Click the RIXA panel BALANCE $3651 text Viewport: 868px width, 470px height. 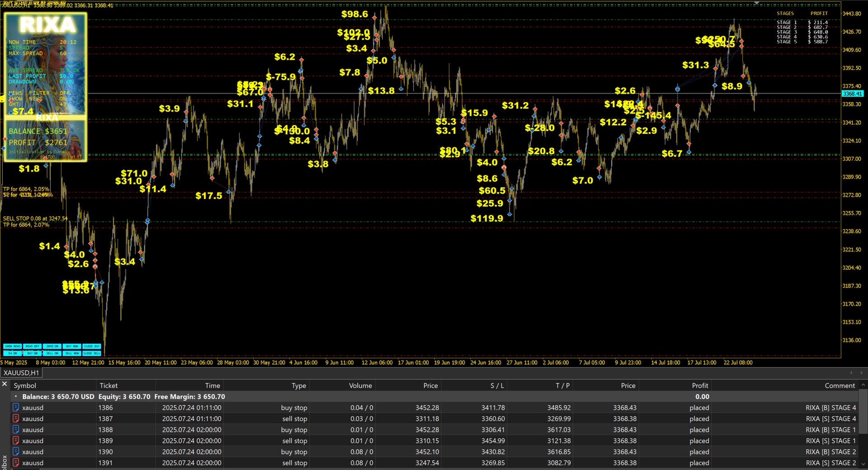pos(38,131)
